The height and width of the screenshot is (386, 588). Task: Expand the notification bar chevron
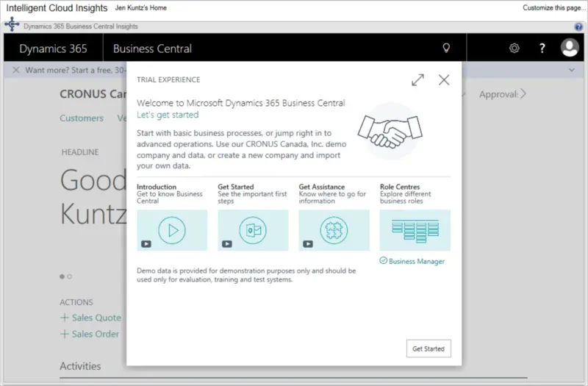point(572,70)
